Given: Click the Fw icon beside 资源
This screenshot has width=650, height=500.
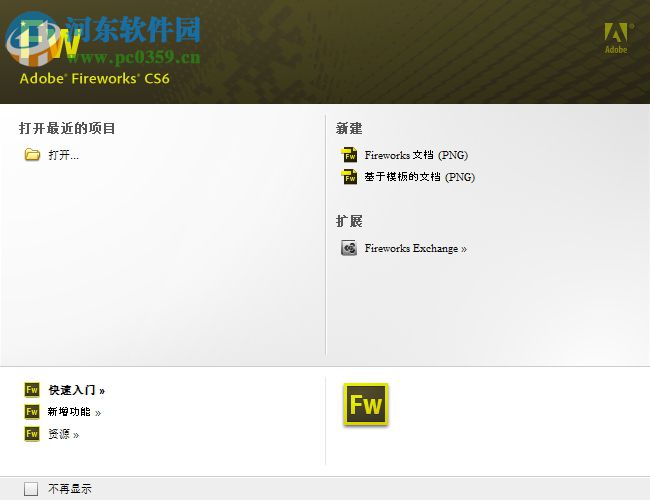Looking at the screenshot, I should coord(32,434).
